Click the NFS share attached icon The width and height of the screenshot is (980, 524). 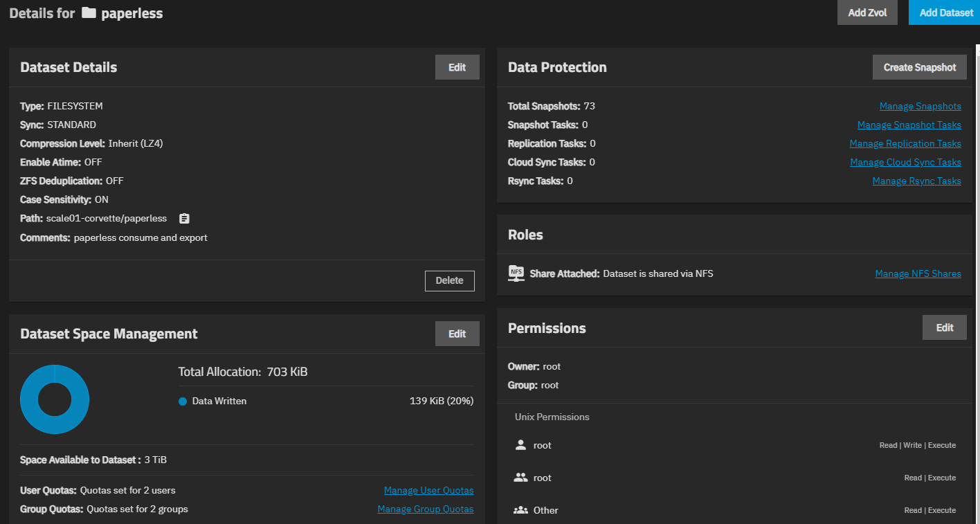pyautogui.click(x=516, y=273)
